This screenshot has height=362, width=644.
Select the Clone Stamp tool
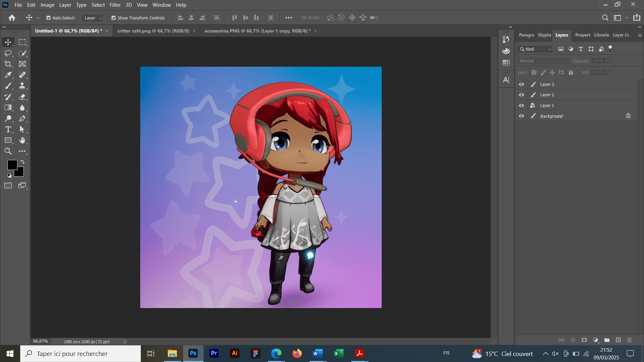tap(22, 86)
